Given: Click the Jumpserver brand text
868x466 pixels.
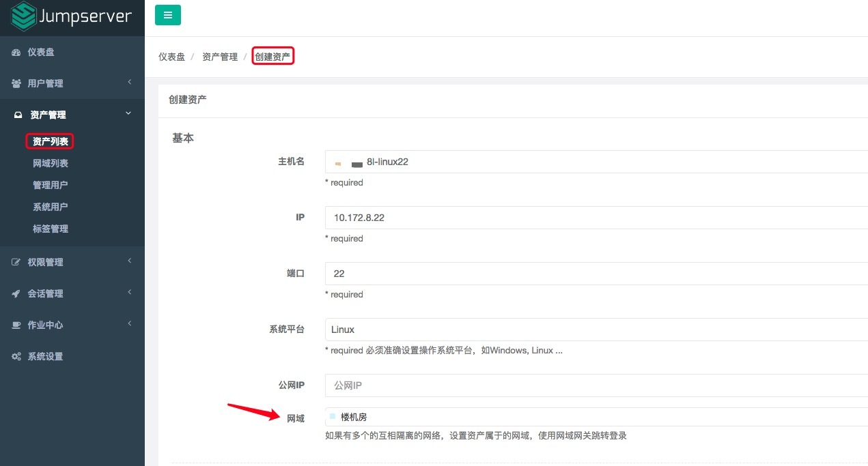Looking at the screenshot, I should click(86, 16).
